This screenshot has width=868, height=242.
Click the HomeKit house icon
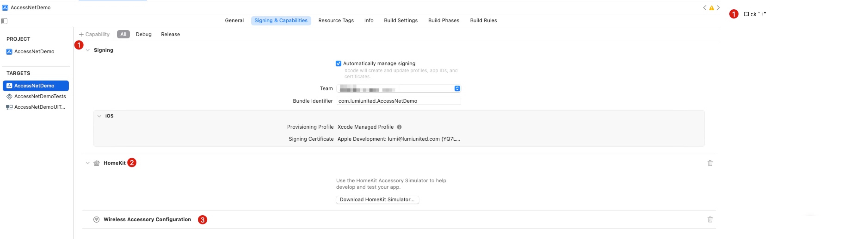(x=97, y=163)
